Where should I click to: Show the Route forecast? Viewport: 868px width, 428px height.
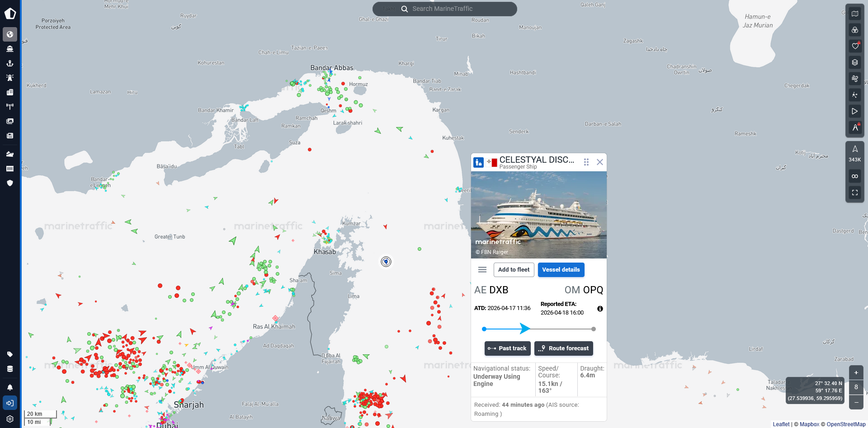tap(564, 348)
